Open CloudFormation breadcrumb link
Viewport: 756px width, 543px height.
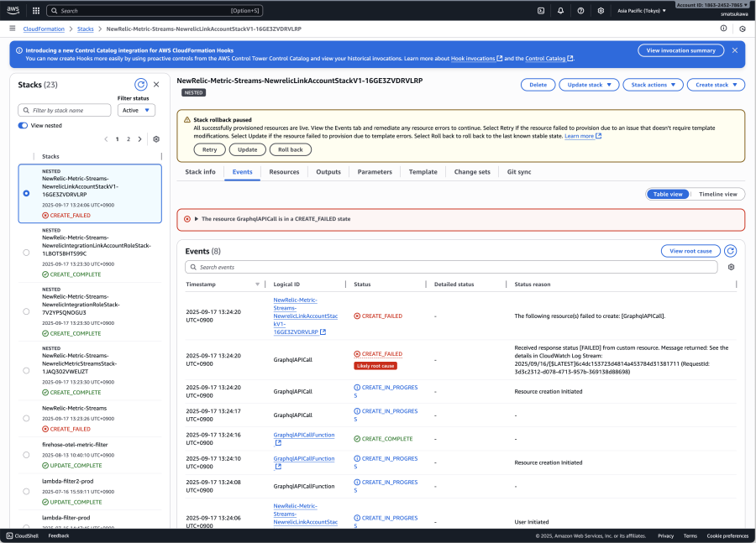(44, 29)
